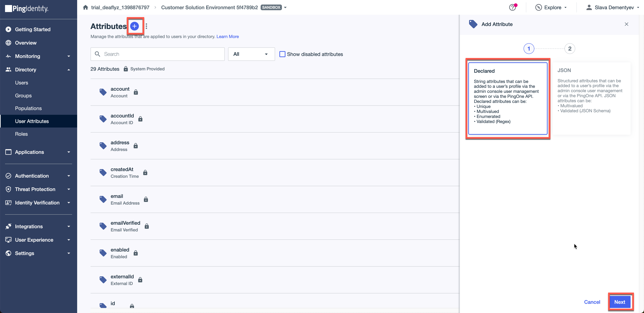
Task: Open the All filter dropdown
Action: click(251, 54)
